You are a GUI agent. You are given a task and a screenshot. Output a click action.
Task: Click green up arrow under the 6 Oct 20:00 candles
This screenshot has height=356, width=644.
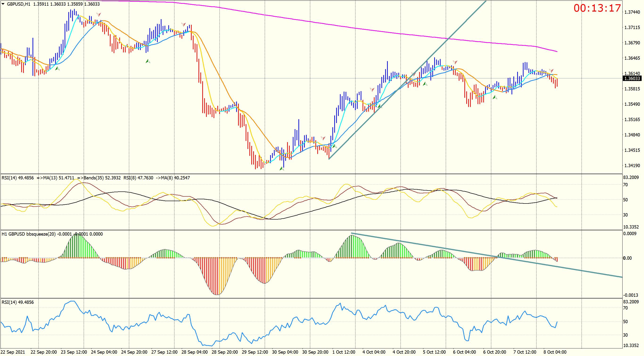pos(495,97)
